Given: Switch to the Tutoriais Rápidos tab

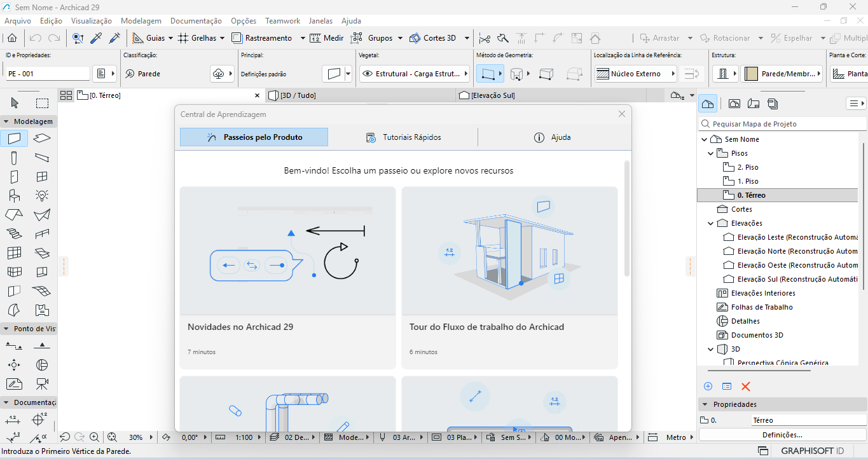Looking at the screenshot, I should pyautogui.click(x=403, y=137).
